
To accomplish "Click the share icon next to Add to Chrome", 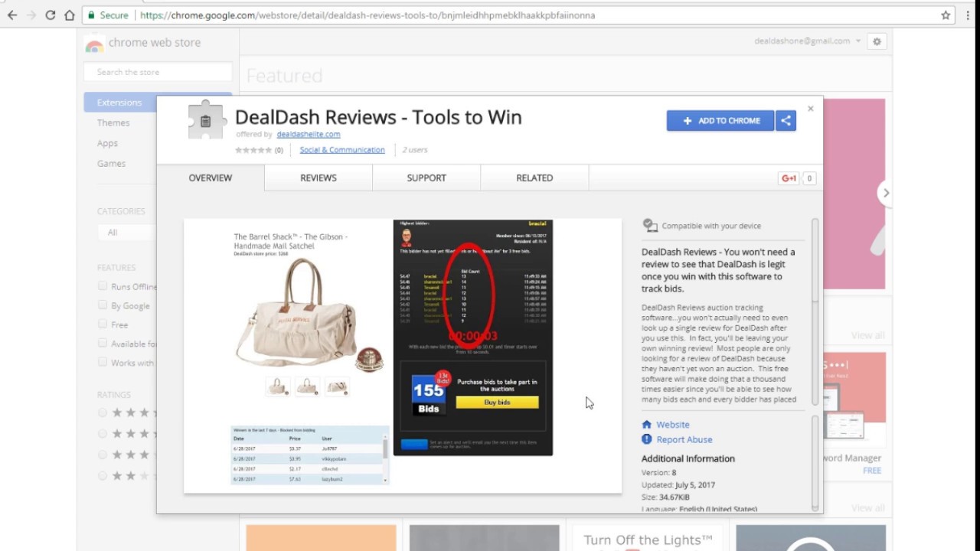I will 786,121.
